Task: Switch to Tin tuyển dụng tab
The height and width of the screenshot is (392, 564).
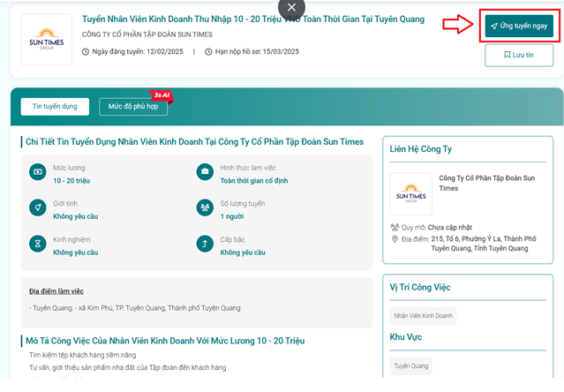Action: (55, 106)
